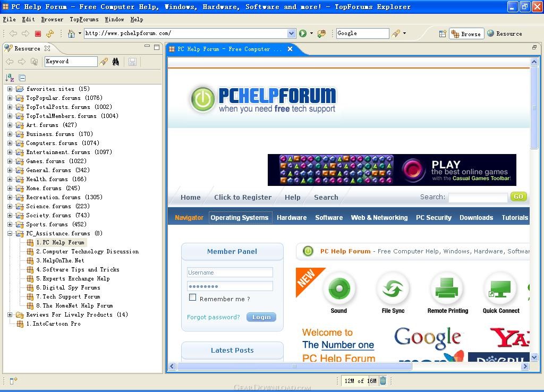Screen dimensions: 544x392
Task: Open the dropdown arrow beside green Go icon
Action: tap(311, 33)
